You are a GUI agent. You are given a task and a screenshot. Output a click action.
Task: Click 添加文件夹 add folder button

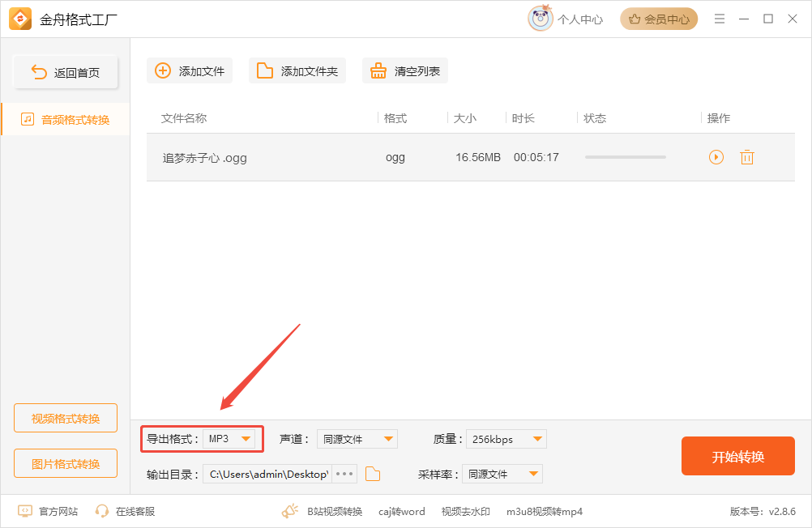click(297, 71)
